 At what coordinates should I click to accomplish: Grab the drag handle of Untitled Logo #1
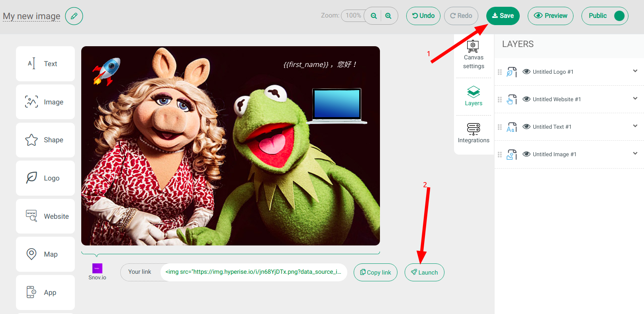(x=500, y=72)
